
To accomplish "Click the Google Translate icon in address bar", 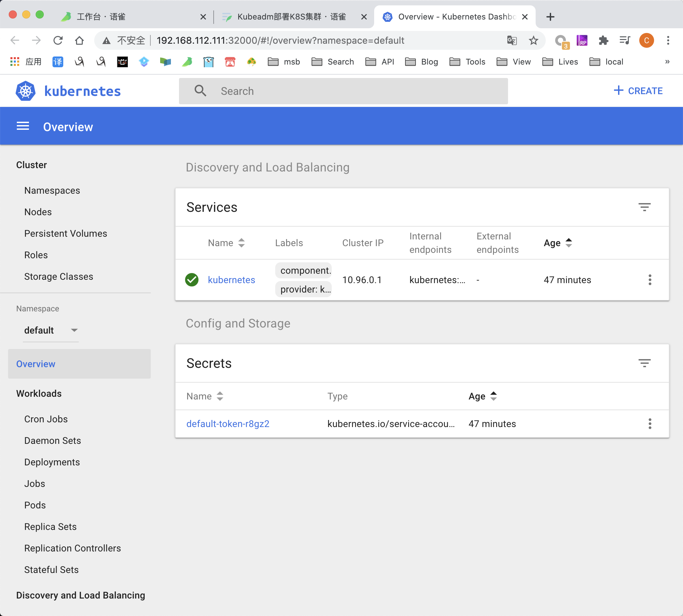I will tap(512, 40).
